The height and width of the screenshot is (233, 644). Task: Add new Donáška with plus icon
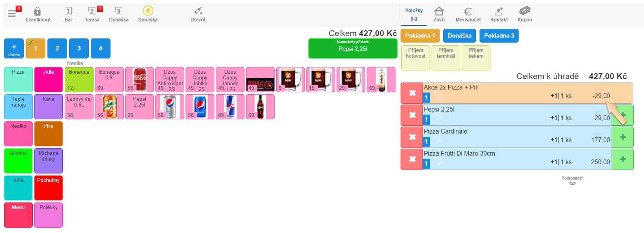pos(148,11)
